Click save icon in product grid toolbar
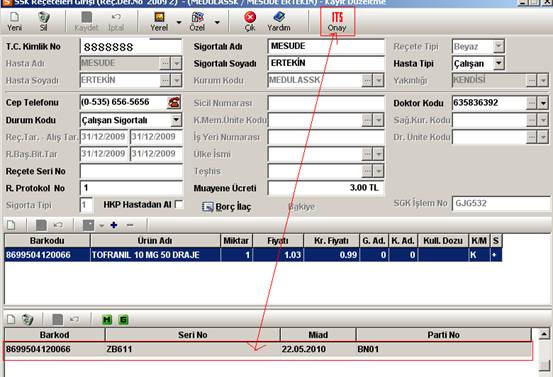 click(x=41, y=225)
